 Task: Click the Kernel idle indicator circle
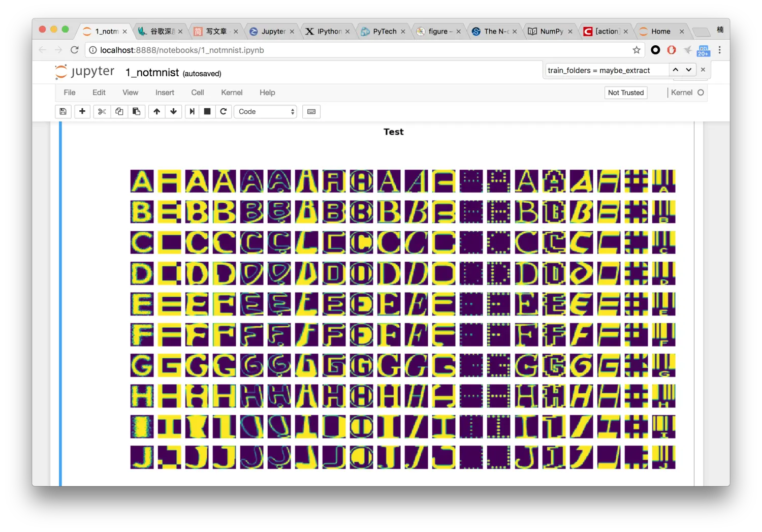(701, 92)
